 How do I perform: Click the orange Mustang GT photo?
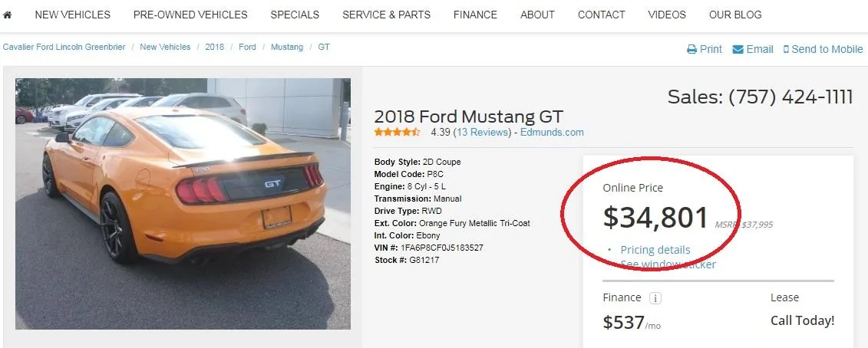pos(183,204)
